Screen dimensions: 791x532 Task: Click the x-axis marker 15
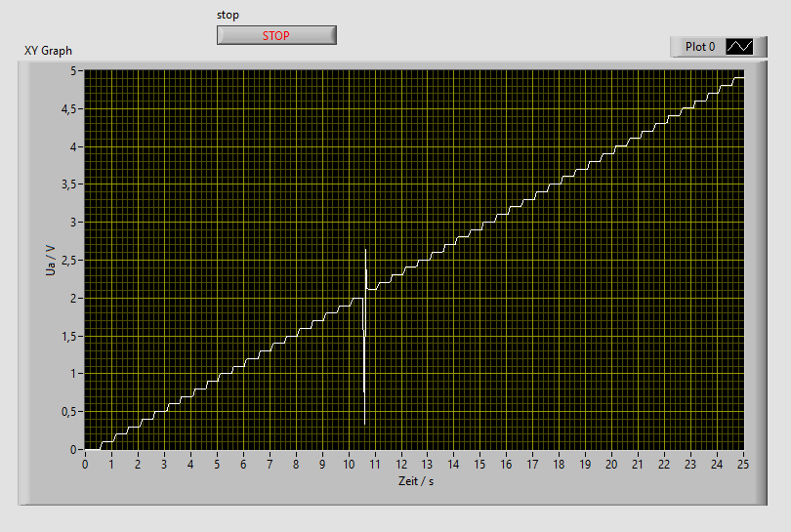click(x=479, y=465)
